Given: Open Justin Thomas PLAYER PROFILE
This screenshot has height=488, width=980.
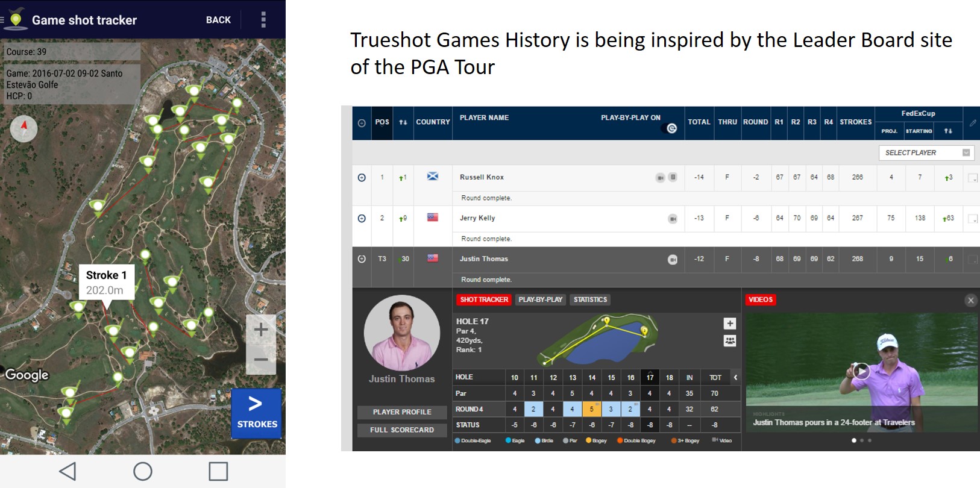Looking at the screenshot, I should point(402,412).
